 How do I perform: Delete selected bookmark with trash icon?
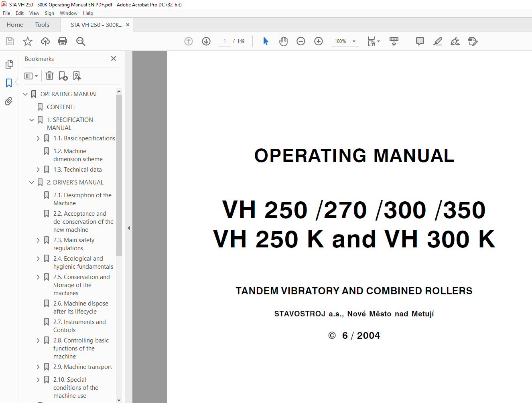pyautogui.click(x=49, y=76)
